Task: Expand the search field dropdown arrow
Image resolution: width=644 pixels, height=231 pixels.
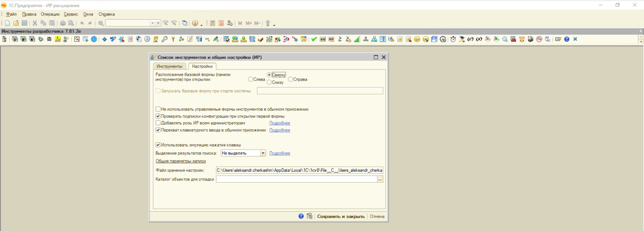Action: [152, 23]
